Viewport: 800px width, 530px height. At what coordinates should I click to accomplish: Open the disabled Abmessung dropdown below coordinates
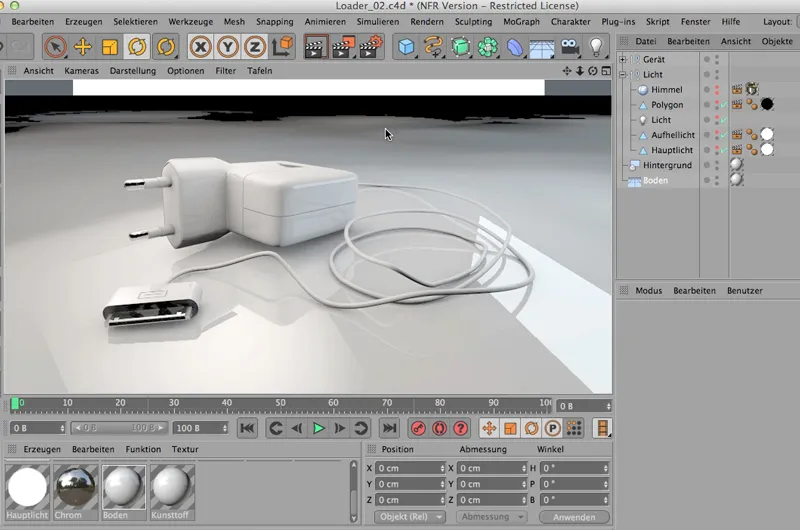pos(491,517)
